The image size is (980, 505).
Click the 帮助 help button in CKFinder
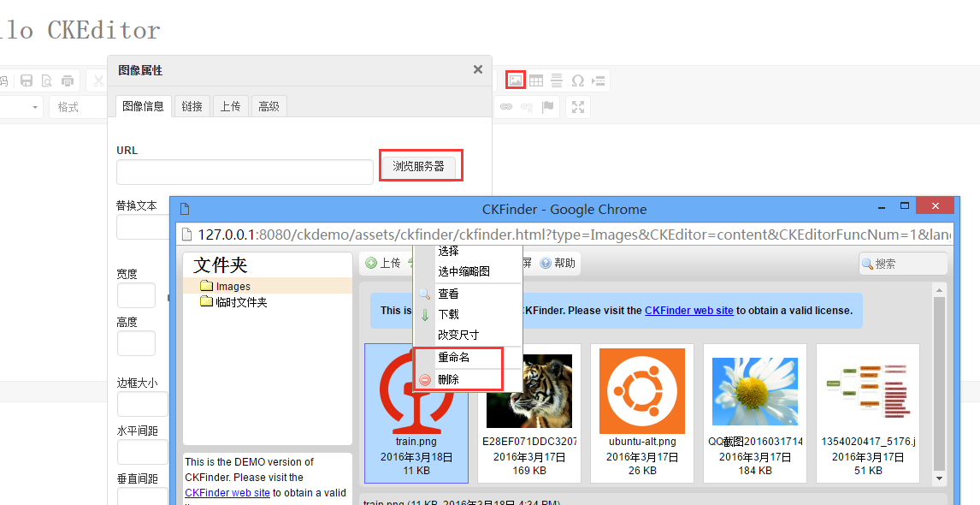click(x=558, y=263)
